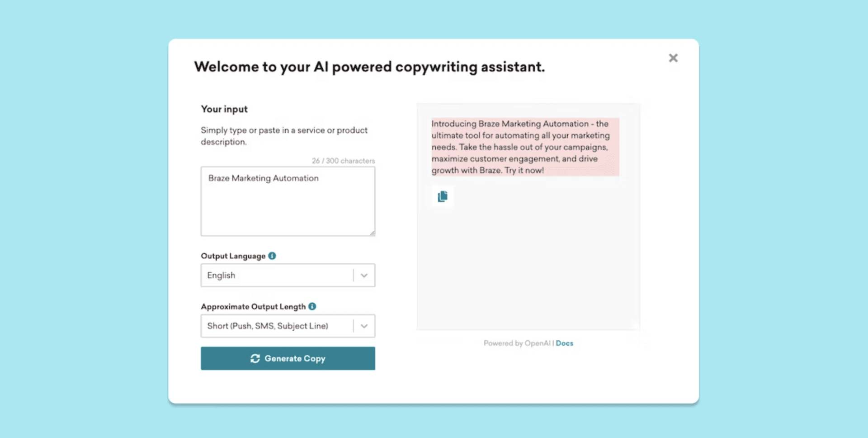Expand the output length dropdown chevron
The width and height of the screenshot is (868, 438).
coord(364,326)
